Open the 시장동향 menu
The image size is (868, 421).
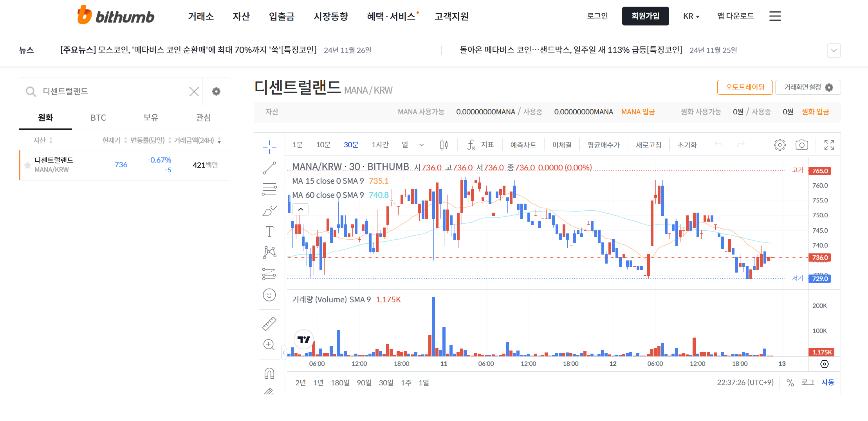(331, 16)
